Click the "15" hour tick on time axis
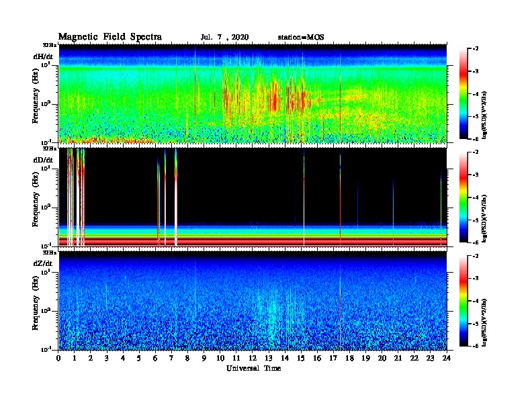This screenshot has width=532, height=411. pyautogui.click(x=301, y=358)
